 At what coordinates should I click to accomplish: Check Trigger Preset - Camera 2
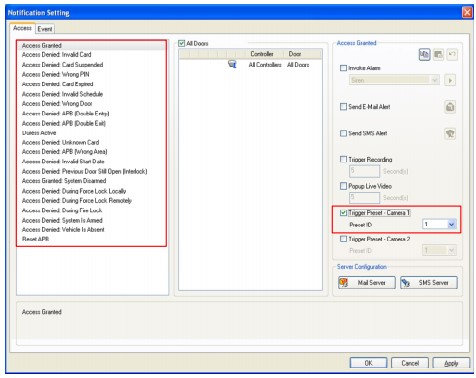(343, 239)
